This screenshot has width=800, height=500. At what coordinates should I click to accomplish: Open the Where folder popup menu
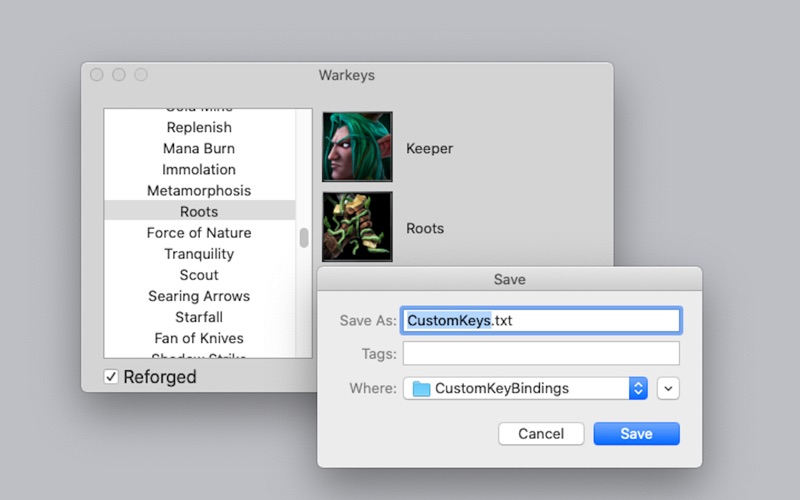pos(526,388)
